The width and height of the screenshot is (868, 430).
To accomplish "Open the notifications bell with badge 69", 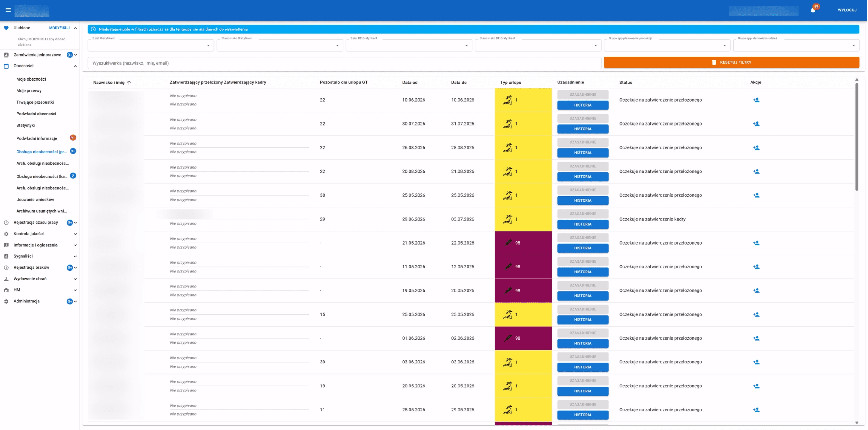I will 813,10.
